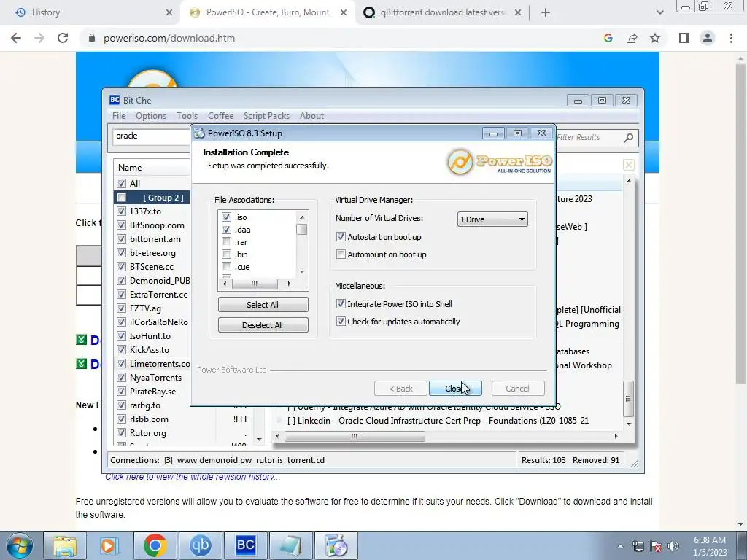Open Windows Start menu orb
Image resolution: width=747 pixels, height=560 pixels.
(19, 545)
